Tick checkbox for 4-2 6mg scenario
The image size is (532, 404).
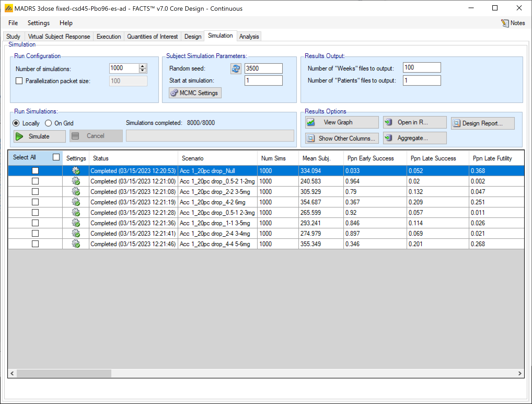coord(35,202)
